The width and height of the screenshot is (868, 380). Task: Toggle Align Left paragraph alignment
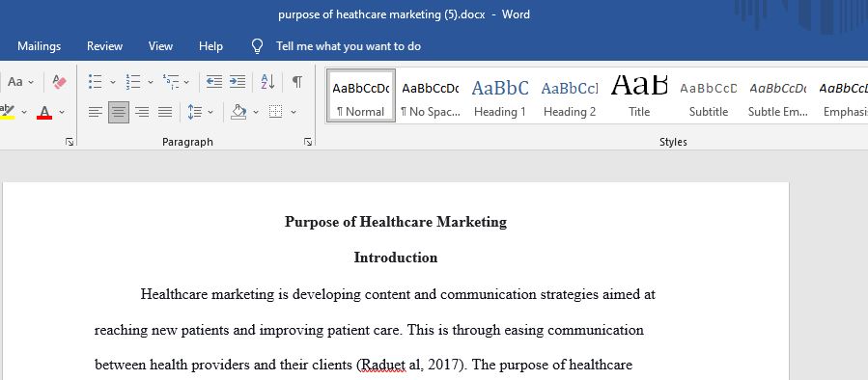point(96,112)
